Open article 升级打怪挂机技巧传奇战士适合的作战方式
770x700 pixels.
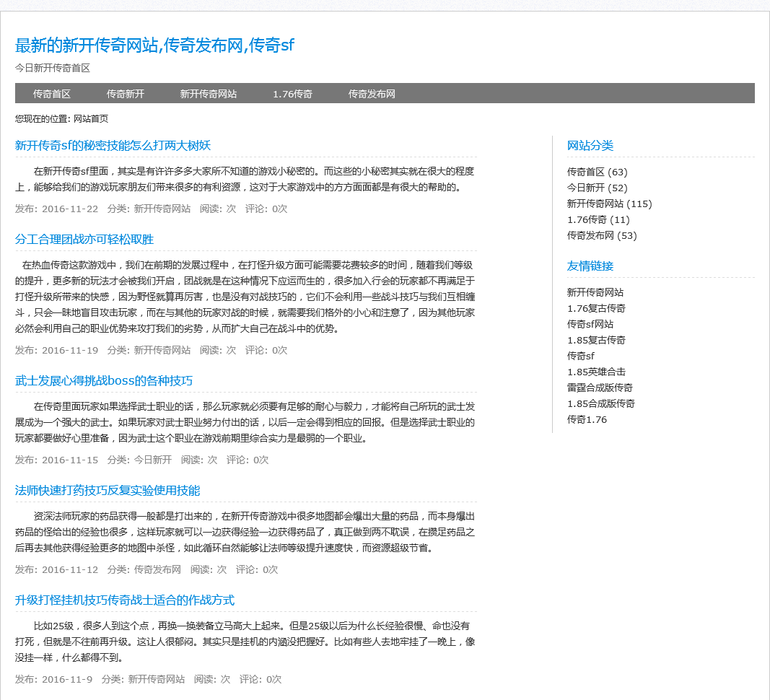click(125, 600)
